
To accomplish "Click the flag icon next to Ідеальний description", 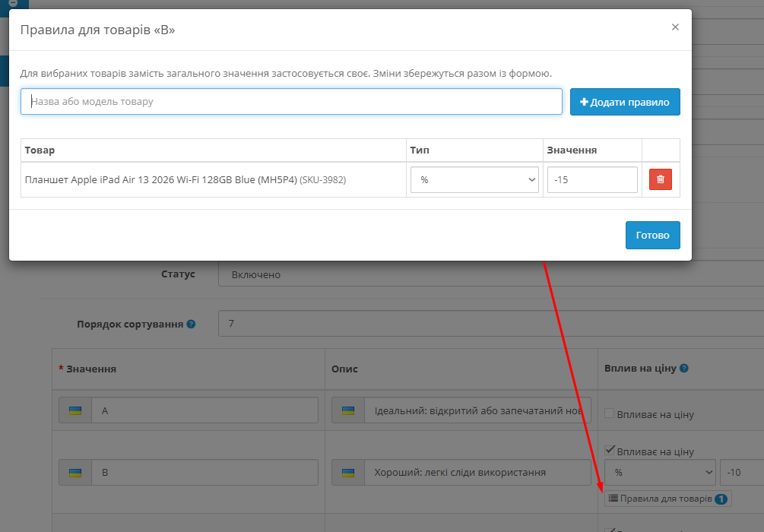I will (x=348, y=410).
